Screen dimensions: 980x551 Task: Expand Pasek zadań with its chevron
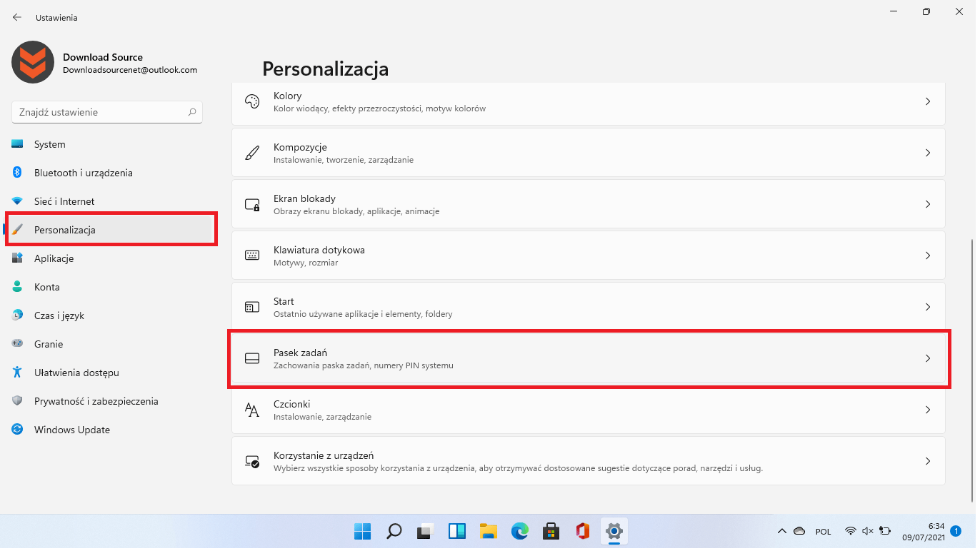[x=928, y=358]
